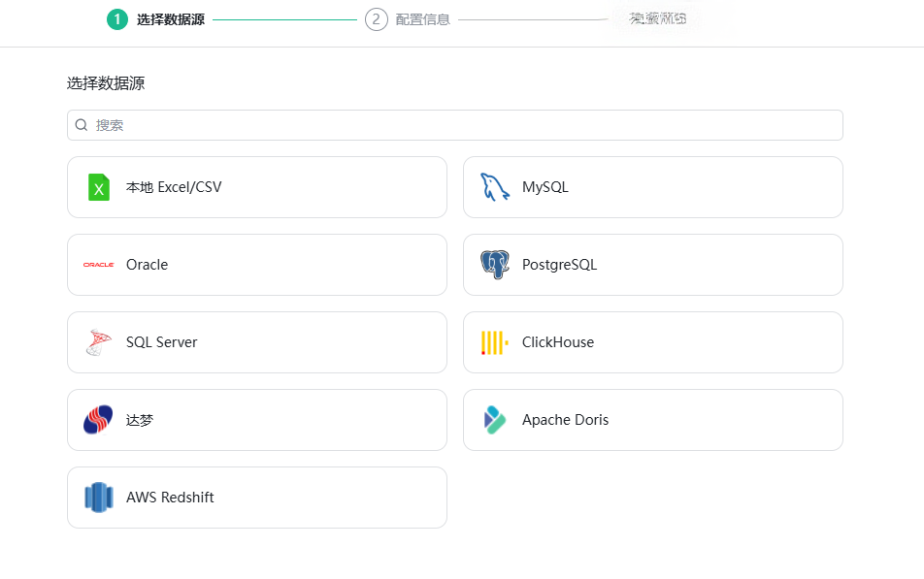Click the green Excel/CSV icon
924x579 pixels.
click(x=98, y=186)
